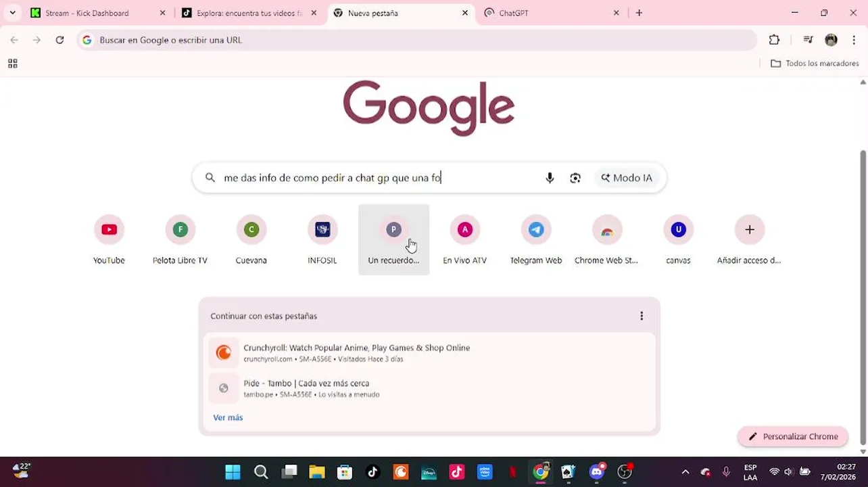Open the Crunchyroll recent tab entry
The image size is (868, 487).
coord(429,352)
